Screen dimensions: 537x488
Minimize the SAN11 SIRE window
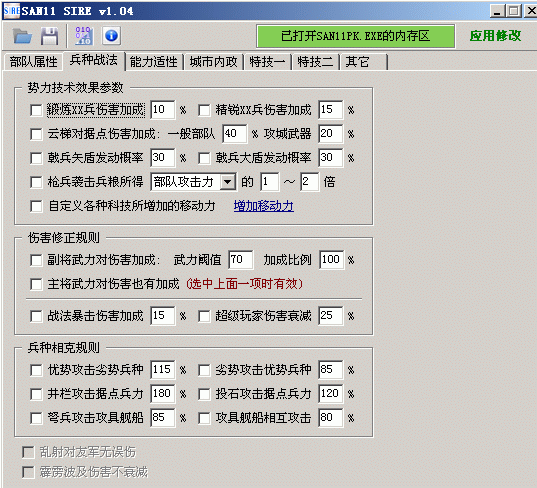(x=497, y=11)
